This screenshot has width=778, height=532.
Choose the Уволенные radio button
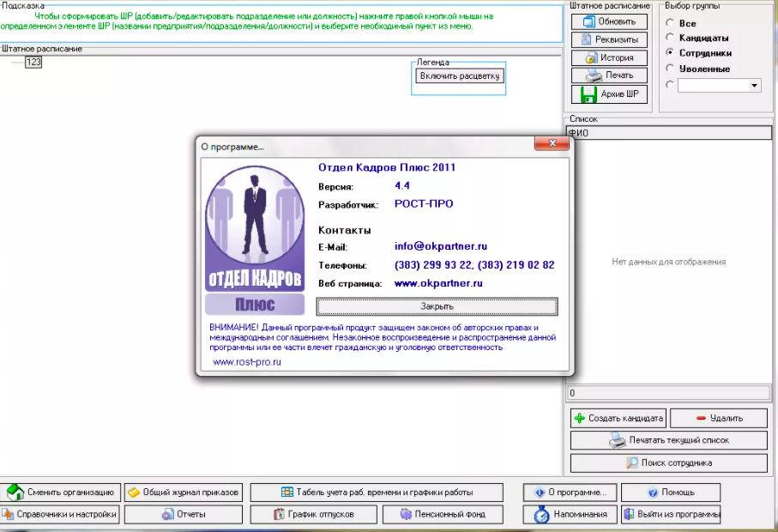(x=670, y=69)
